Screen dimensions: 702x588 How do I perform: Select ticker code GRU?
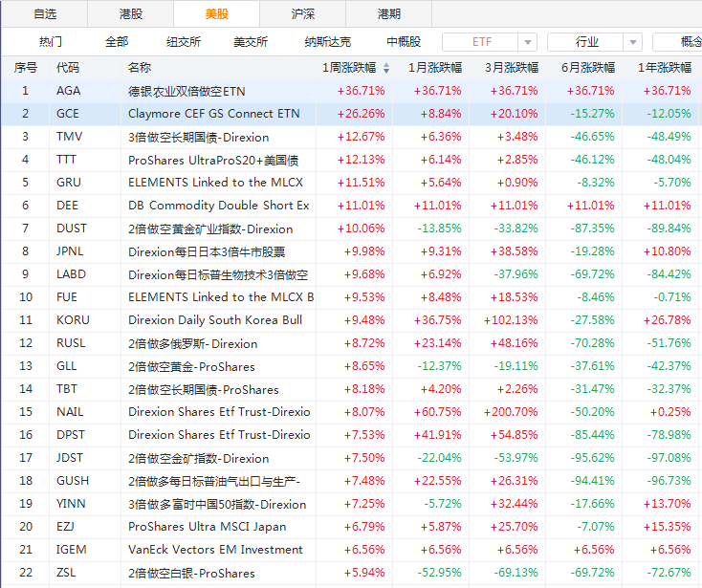pyautogui.click(x=69, y=183)
